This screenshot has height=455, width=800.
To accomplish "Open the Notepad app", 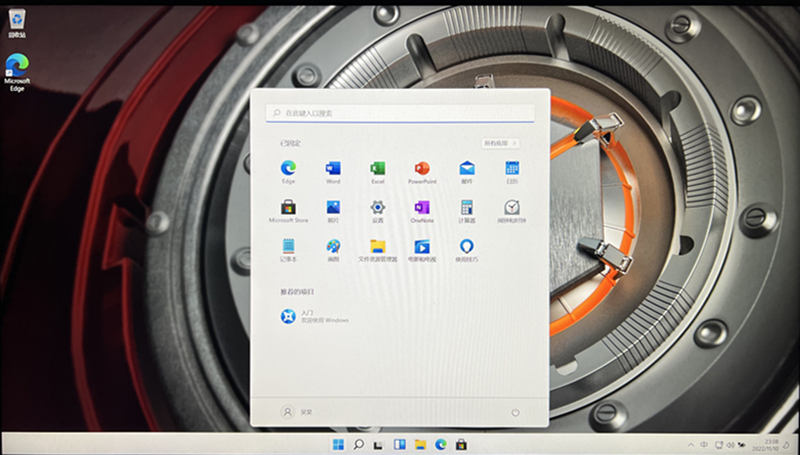I will click(x=288, y=250).
